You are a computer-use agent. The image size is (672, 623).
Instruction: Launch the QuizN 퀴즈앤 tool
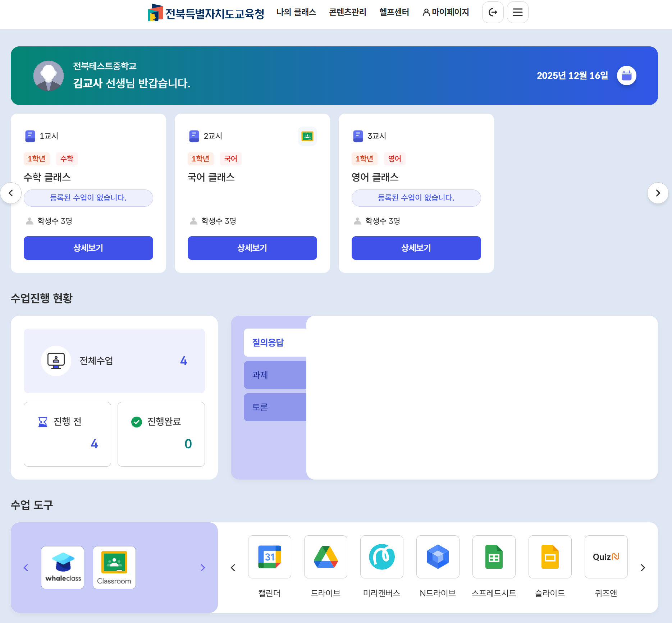pyautogui.click(x=606, y=556)
